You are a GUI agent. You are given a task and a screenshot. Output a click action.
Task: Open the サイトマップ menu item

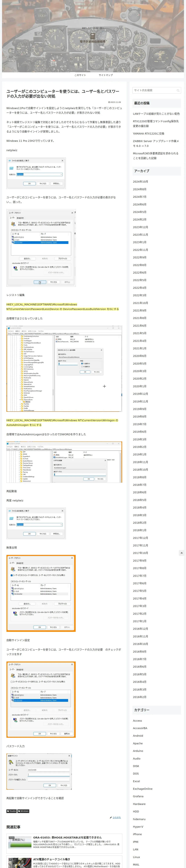pyautogui.click(x=106, y=75)
